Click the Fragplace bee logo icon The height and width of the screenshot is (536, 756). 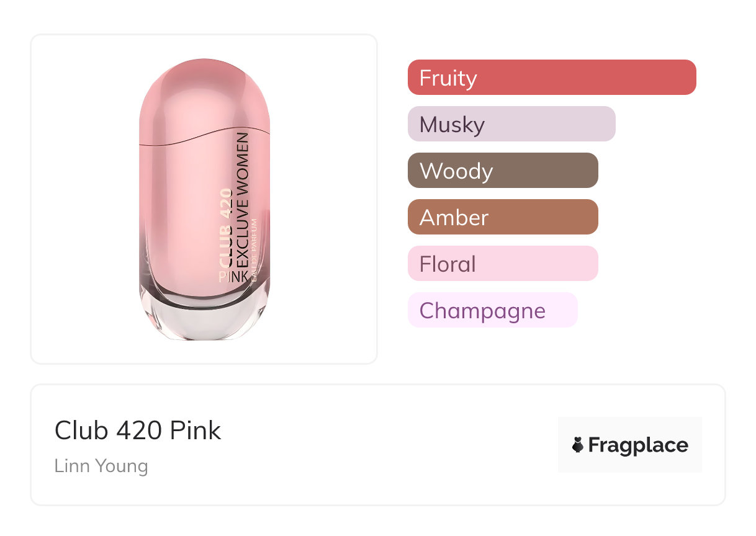tap(578, 445)
